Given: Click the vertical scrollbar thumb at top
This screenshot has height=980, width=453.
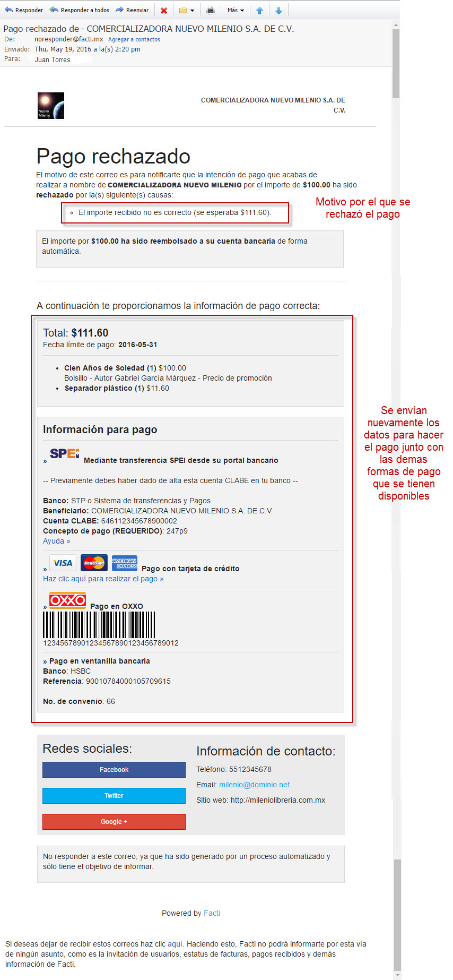Looking at the screenshot, I should click(396, 64).
